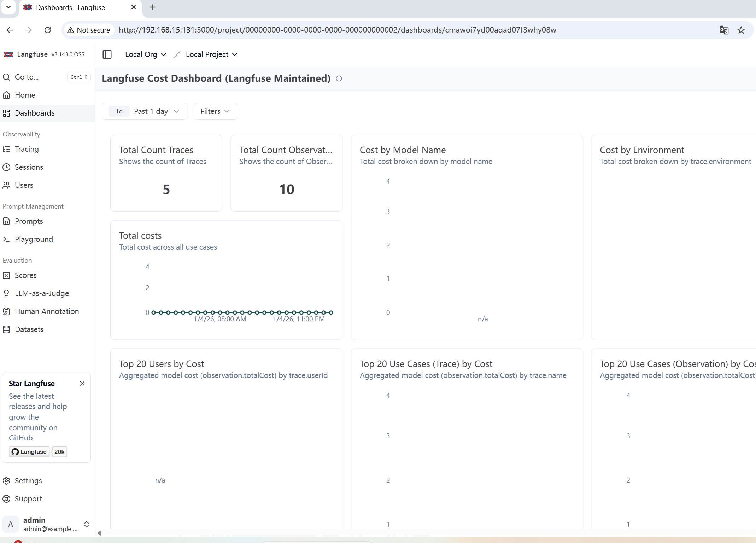This screenshot has height=543, width=756.
Task: Open LLM-as-a-Judge
Action: [x=42, y=293]
